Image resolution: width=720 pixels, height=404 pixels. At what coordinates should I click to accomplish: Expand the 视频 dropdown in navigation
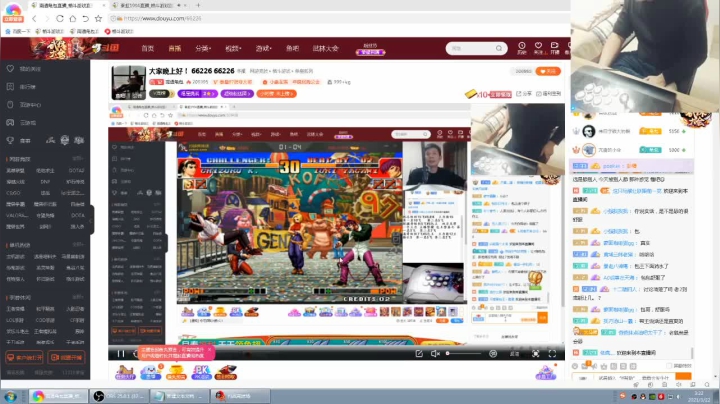(233, 48)
